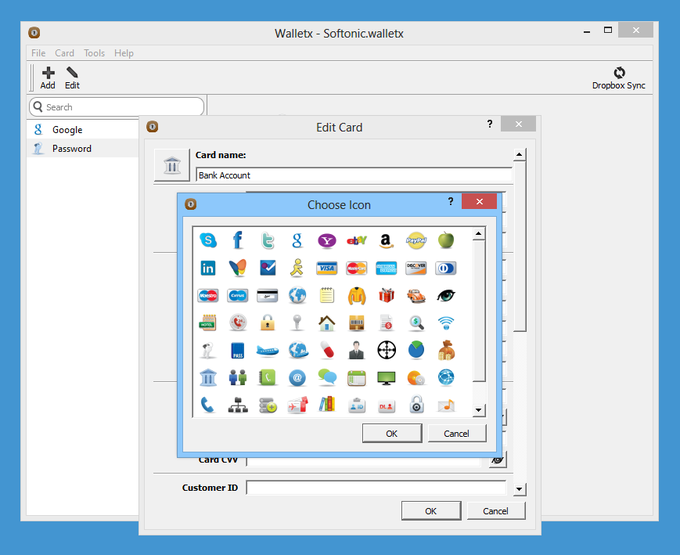
Task: Choose the house icon
Action: pyautogui.click(x=327, y=323)
